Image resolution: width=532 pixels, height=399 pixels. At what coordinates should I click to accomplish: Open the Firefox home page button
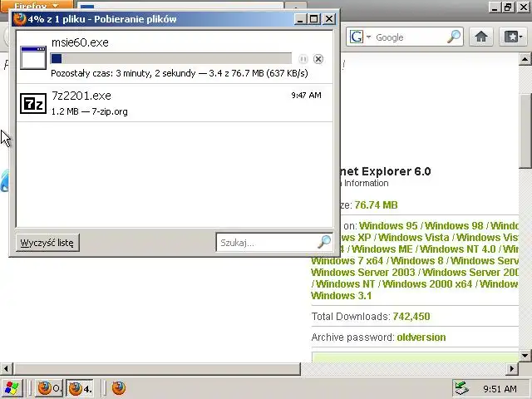point(481,37)
